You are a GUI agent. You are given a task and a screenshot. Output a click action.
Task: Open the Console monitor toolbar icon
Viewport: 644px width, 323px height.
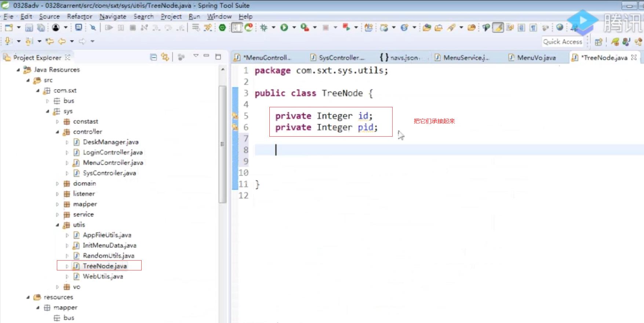(79, 28)
